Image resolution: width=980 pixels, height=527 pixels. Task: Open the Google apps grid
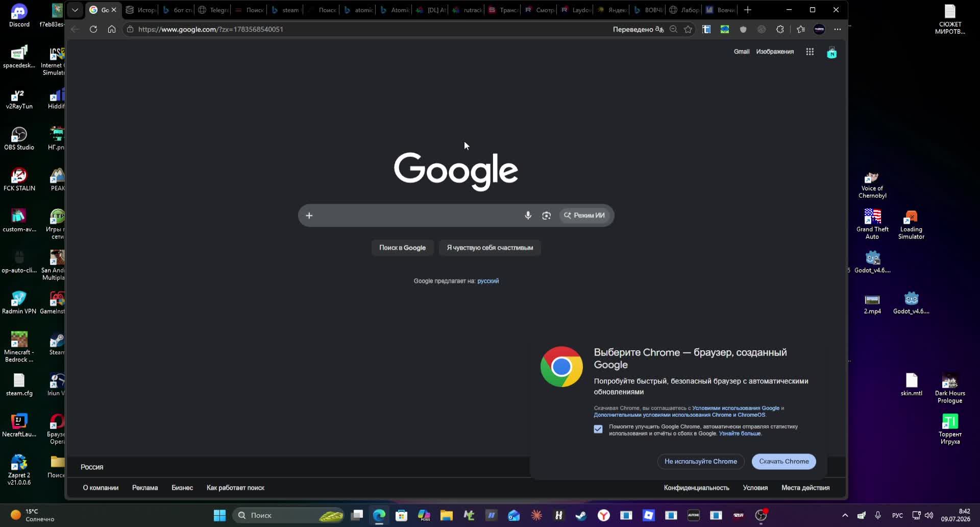(810, 52)
